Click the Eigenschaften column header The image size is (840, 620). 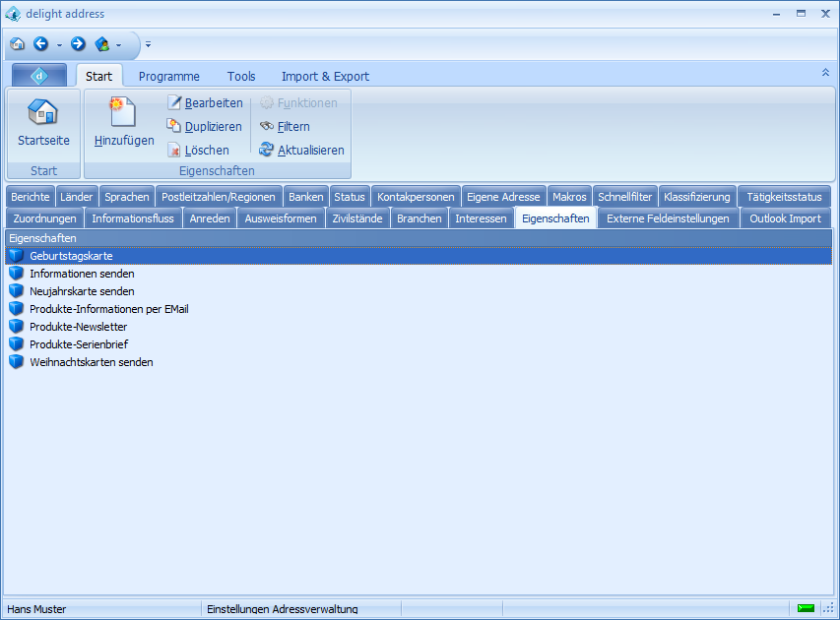[43, 238]
